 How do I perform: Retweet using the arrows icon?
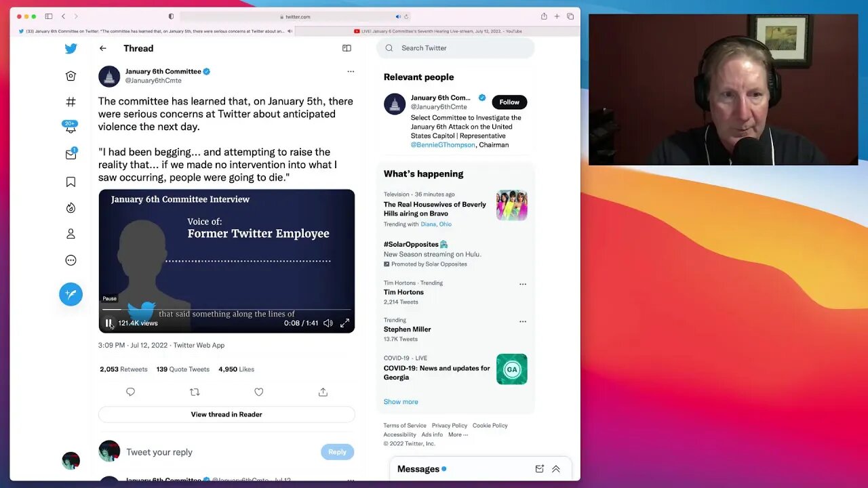[x=195, y=392]
